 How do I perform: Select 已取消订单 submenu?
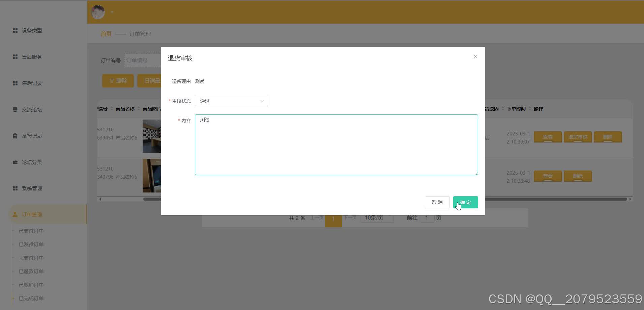[x=31, y=285]
